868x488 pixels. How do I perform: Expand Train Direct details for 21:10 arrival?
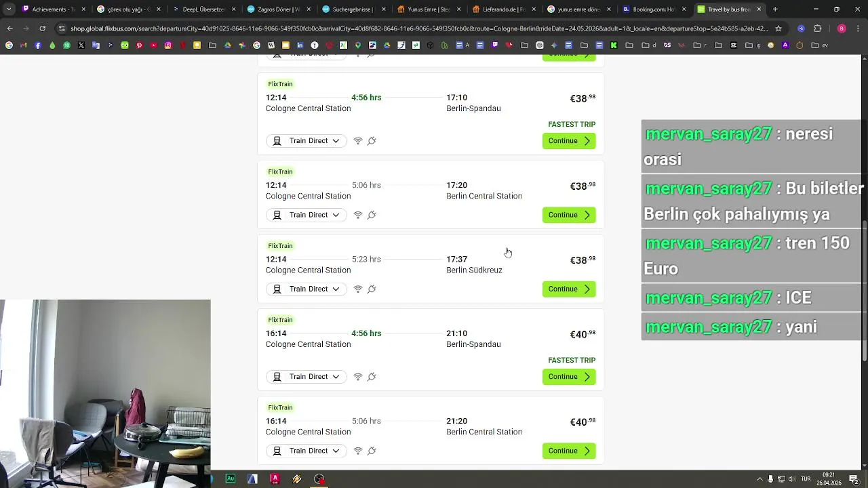coord(307,377)
